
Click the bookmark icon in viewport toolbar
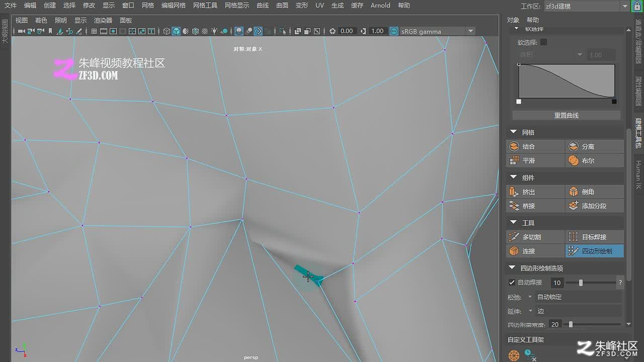click(x=50, y=31)
